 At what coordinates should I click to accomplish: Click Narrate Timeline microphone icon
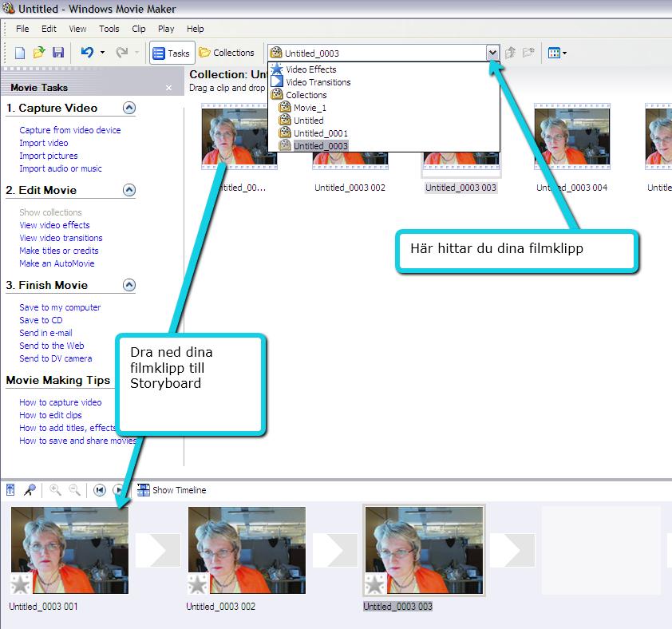[30, 489]
